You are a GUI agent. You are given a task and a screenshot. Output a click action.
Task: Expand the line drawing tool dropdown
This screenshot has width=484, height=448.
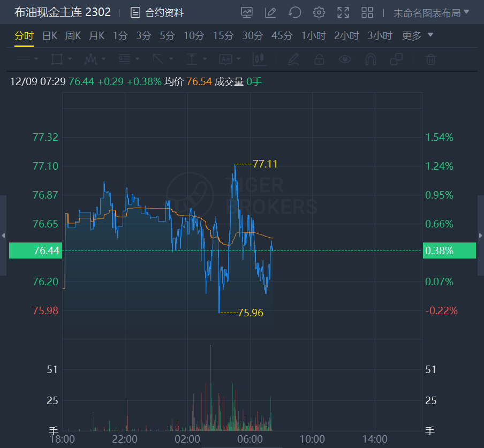(27, 59)
